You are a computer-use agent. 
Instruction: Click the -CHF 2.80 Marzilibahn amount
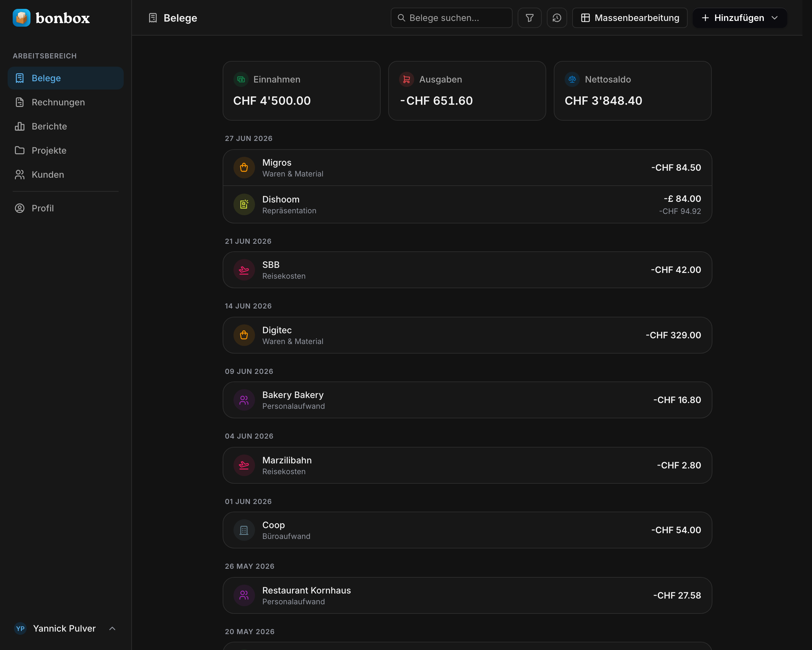click(679, 465)
